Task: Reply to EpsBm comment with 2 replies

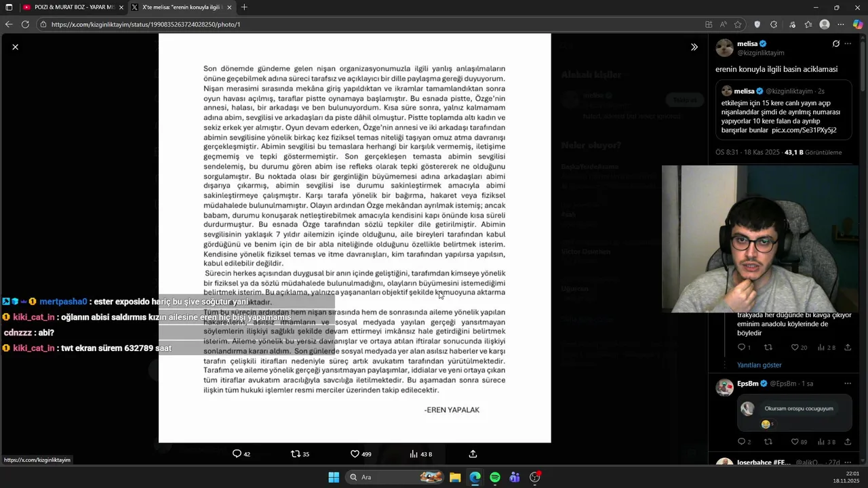Action: coord(744,442)
